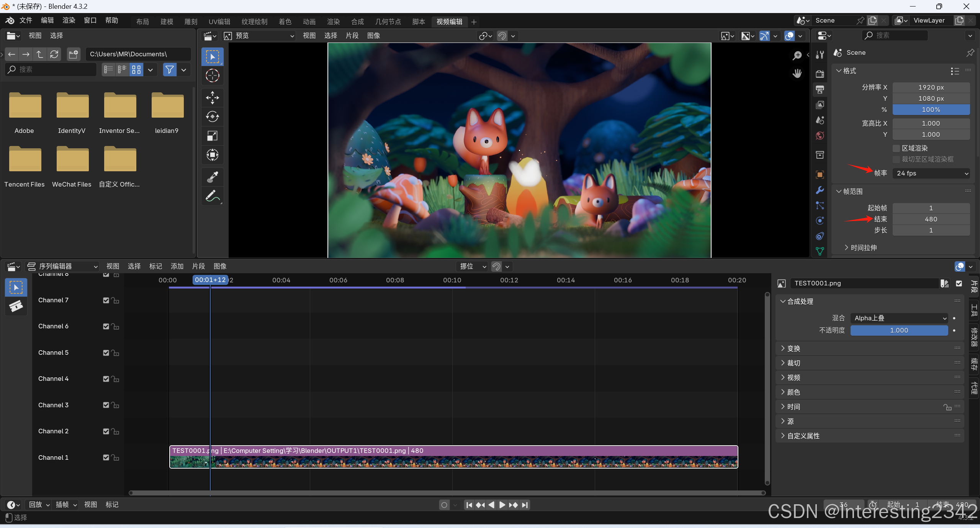Open the 帧率 24 fps dropdown
This screenshot has height=528, width=980.
pyautogui.click(x=931, y=173)
